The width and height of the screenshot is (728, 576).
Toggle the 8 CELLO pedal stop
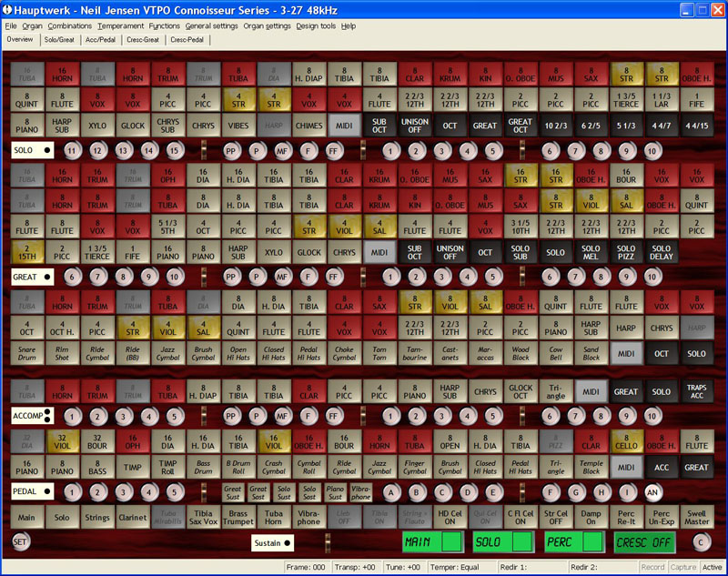626,441
